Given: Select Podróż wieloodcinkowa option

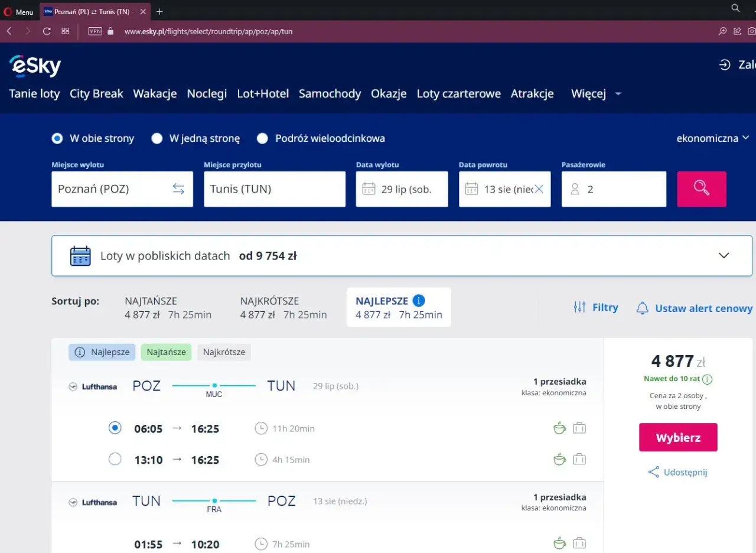Looking at the screenshot, I should tap(263, 138).
